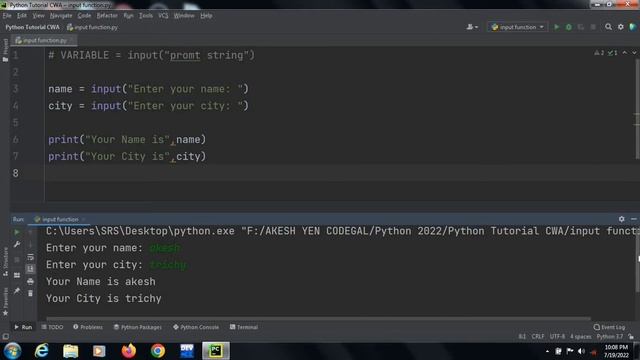Click the toolbar stop button
This screenshot has height=360, width=640.
(x=593, y=27)
